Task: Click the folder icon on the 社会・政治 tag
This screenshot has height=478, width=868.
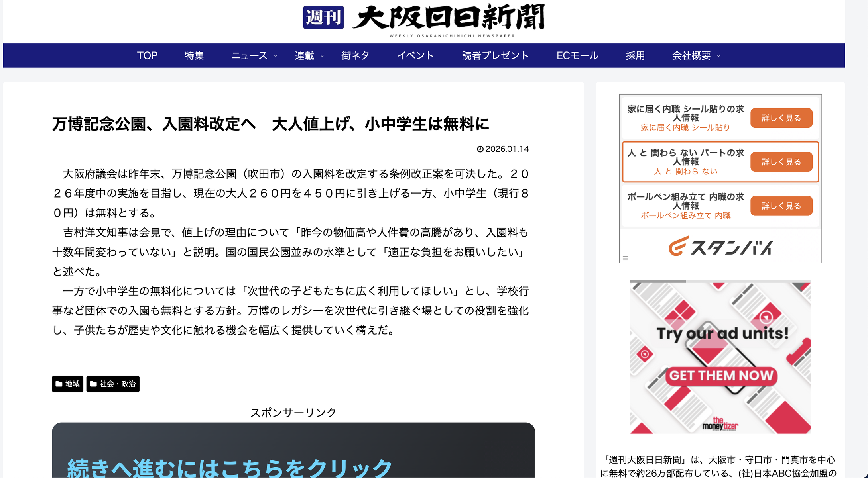Action: [x=93, y=384]
